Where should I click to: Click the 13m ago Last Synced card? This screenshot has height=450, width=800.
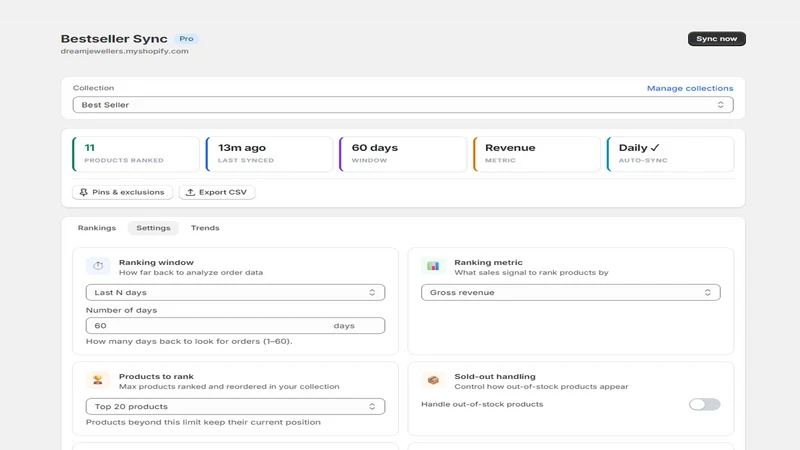tap(269, 154)
